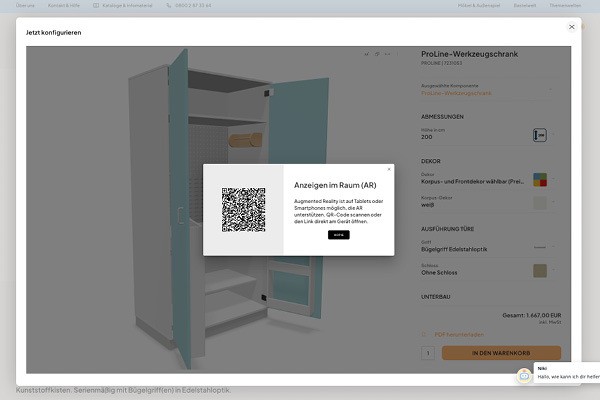
Task: Click the DEKOR section heading
Action: [431, 161]
